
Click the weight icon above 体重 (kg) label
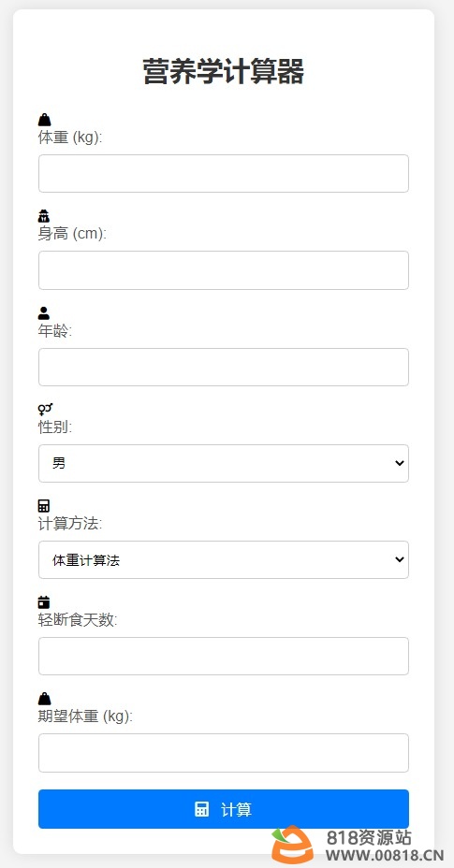[44, 120]
